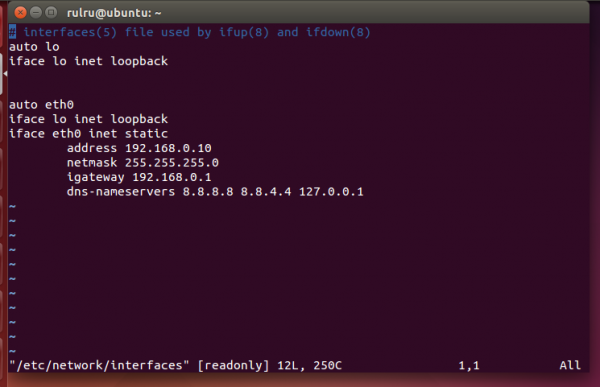The width and height of the screenshot is (600, 387).
Task: Click ifup(8) in the comment line
Action: [244, 32]
